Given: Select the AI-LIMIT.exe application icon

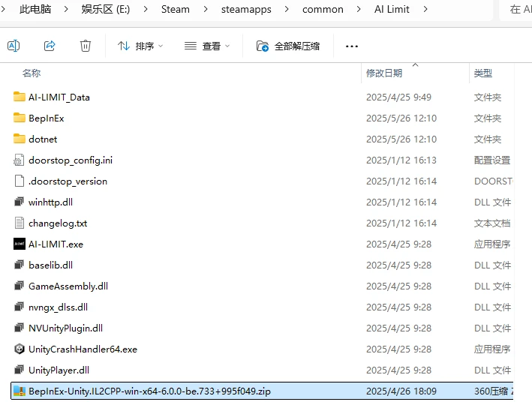Looking at the screenshot, I should point(20,244).
